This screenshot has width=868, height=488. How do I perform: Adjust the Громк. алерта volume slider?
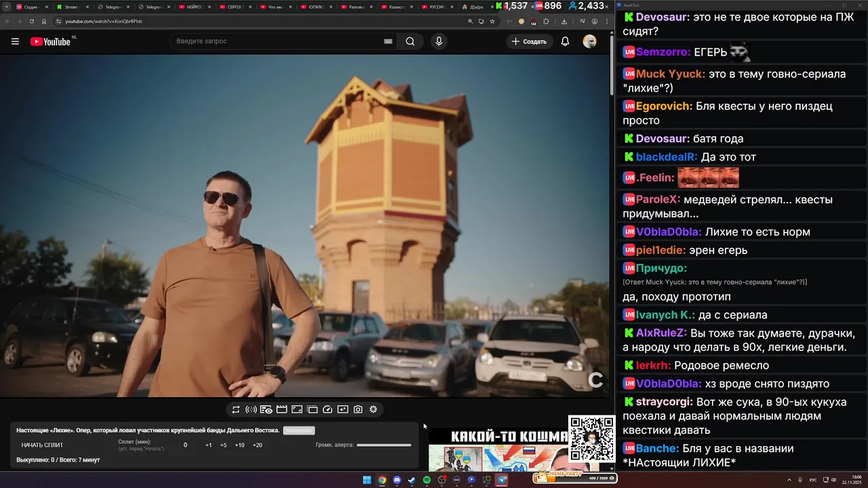click(x=384, y=445)
